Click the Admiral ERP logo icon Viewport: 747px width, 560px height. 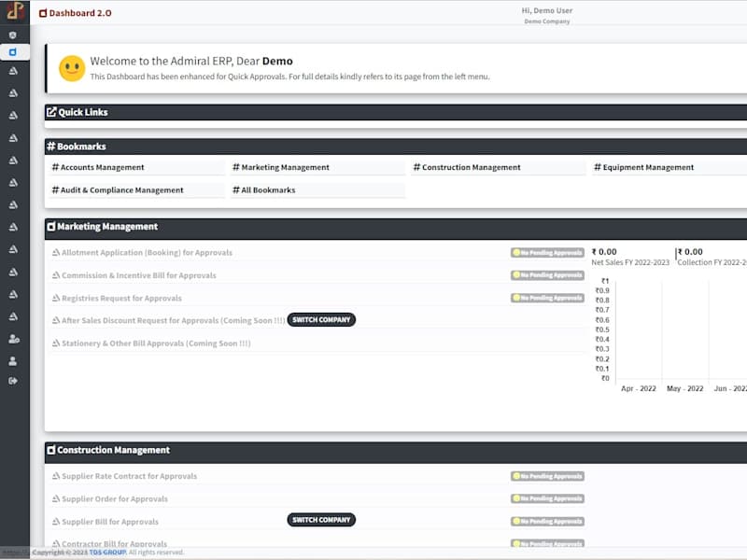point(14,11)
